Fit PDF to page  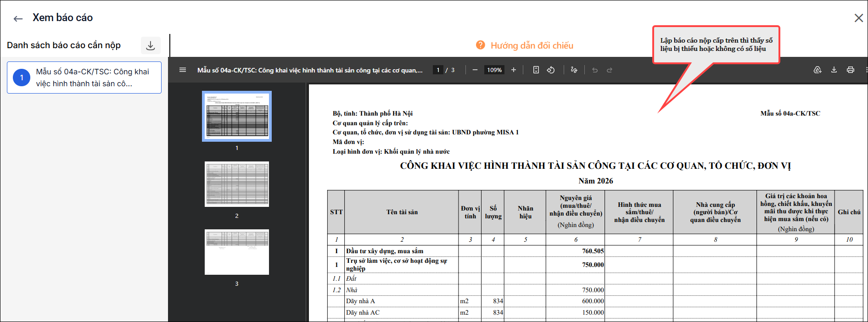point(536,70)
